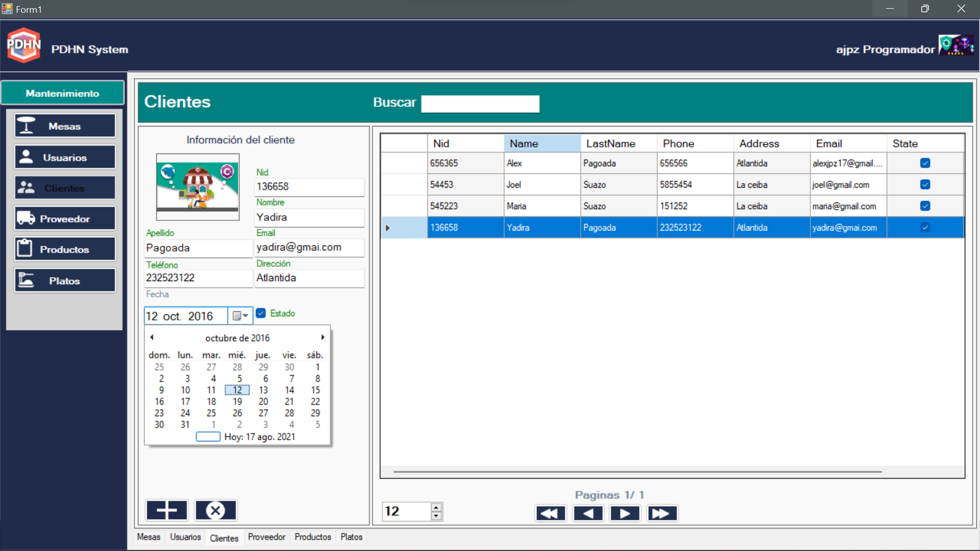Click the cancel (X) icon button
Screen dimensions: 980x551
coord(215,510)
